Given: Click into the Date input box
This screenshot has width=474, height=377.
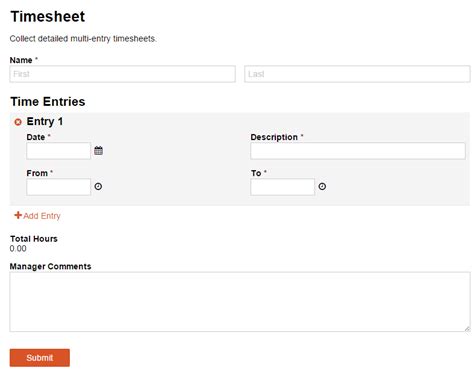Looking at the screenshot, I should [58, 151].
